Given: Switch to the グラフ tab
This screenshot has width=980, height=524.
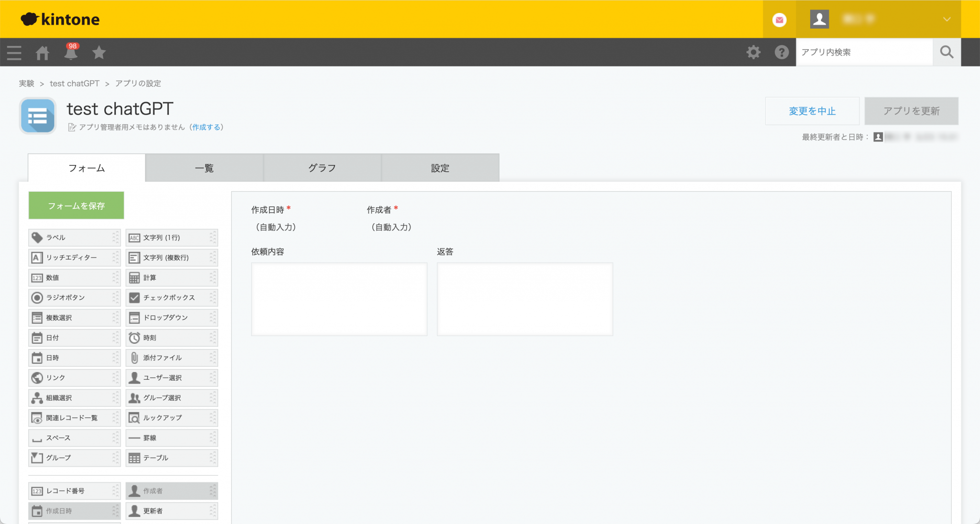Looking at the screenshot, I should coord(322,168).
